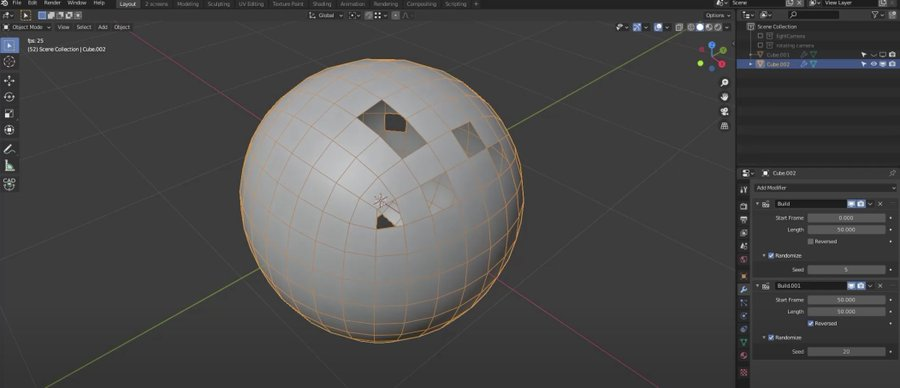Open the Tool properties tab
The image size is (900, 388).
744,190
